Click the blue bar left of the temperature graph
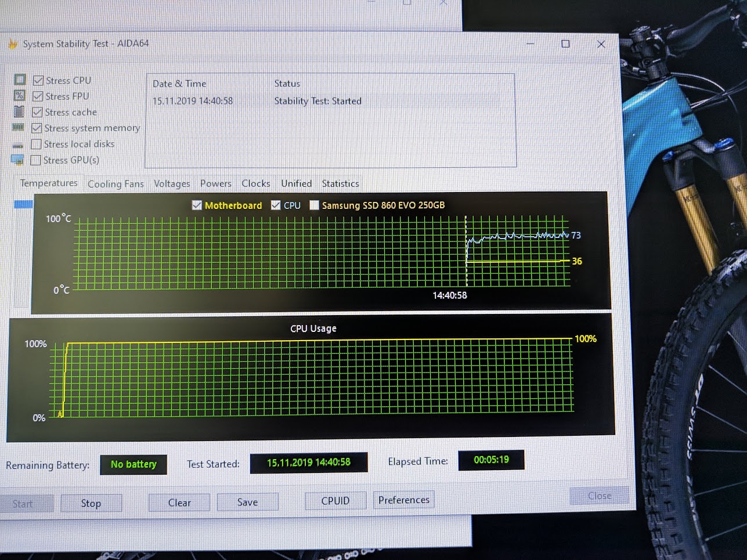 [23, 204]
